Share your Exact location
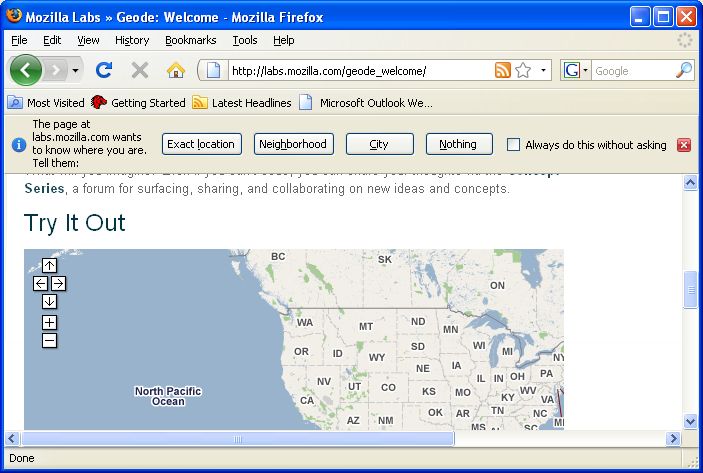 point(202,144)
